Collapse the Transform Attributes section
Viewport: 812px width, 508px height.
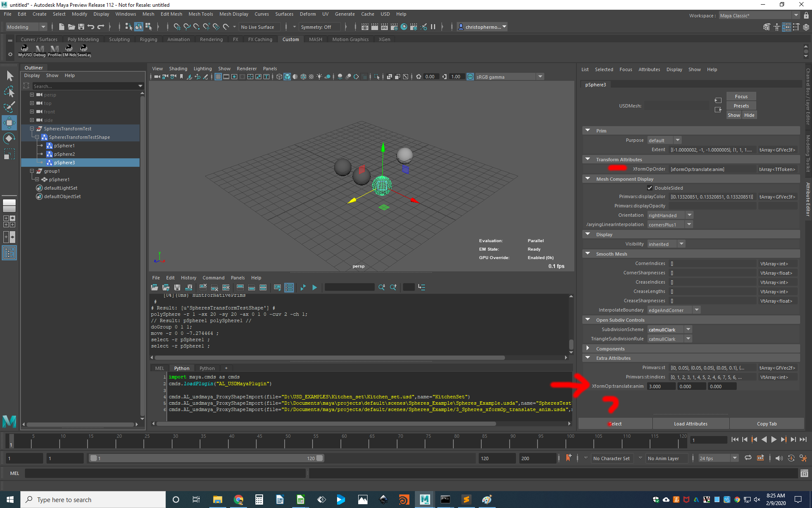[588, 159]
